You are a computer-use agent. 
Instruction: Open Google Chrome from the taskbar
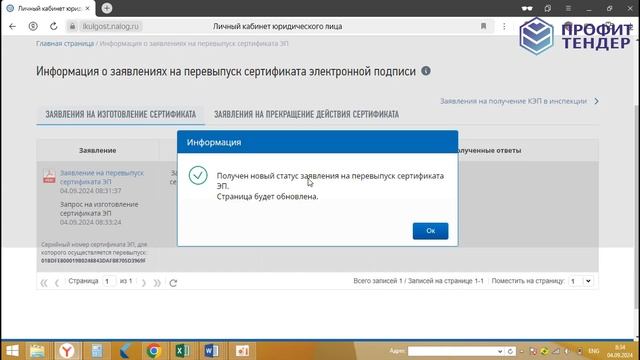(154, 351)
